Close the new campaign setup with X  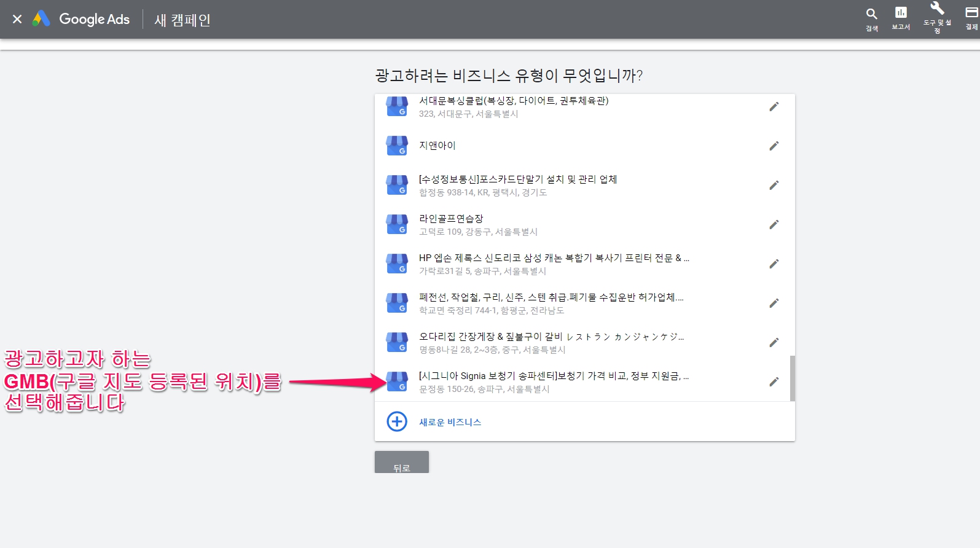[x=17, y=19]
